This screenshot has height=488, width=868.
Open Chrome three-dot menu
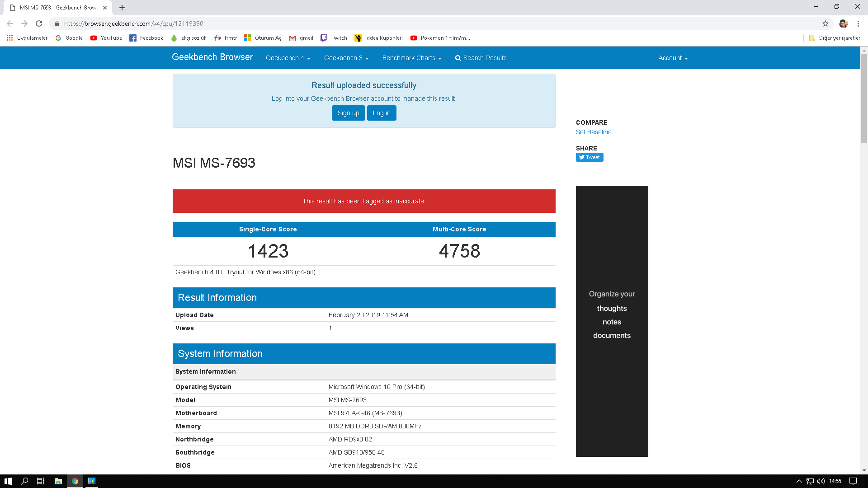coord(858,23)
